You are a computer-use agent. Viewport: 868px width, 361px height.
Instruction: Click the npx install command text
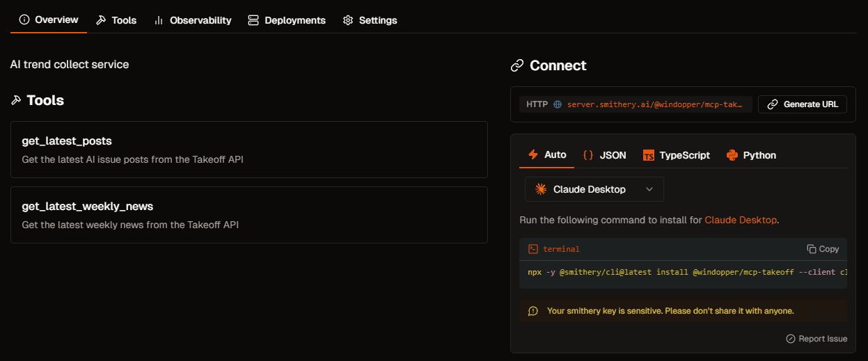click(687, 272)
